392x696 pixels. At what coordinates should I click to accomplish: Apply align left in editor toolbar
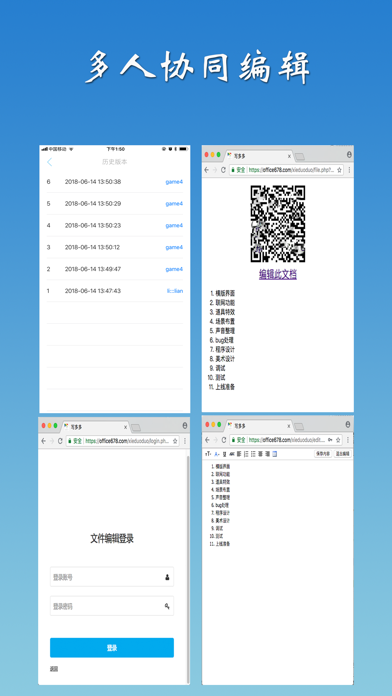pyautogui.click(x=238, y=454)
